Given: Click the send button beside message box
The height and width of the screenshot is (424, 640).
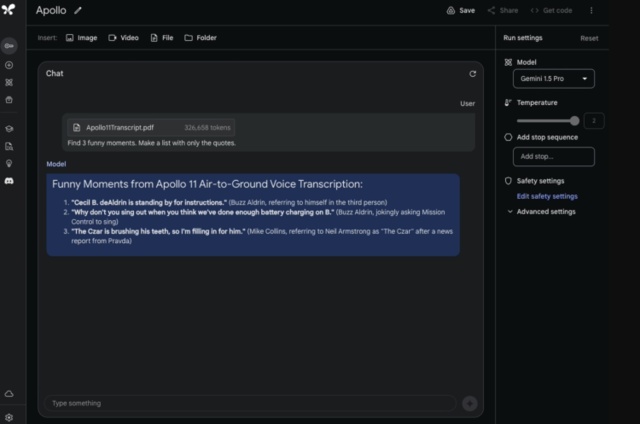Looking at the screenshot, I should 469,403.
